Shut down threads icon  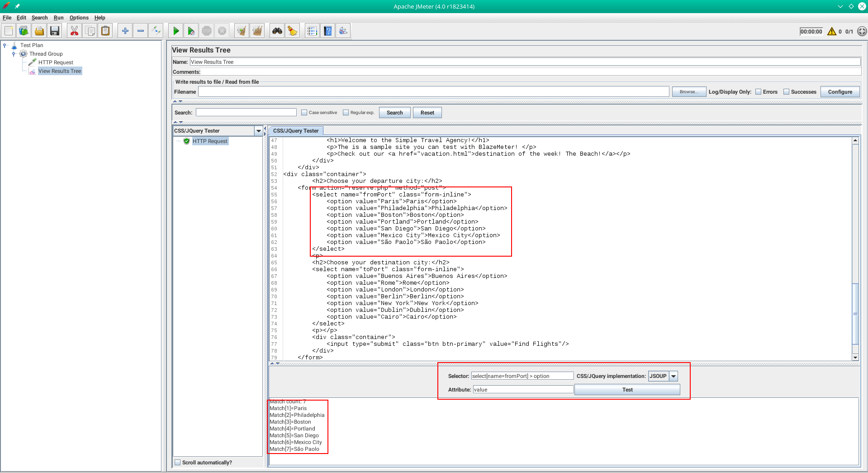pyautogui.click(x=222, y=31)
